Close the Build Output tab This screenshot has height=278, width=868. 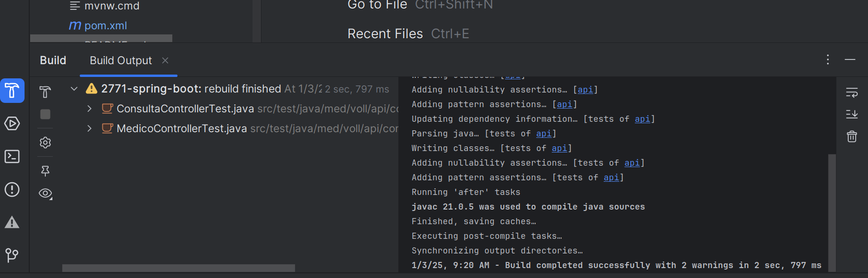click(x=165, y=60)
